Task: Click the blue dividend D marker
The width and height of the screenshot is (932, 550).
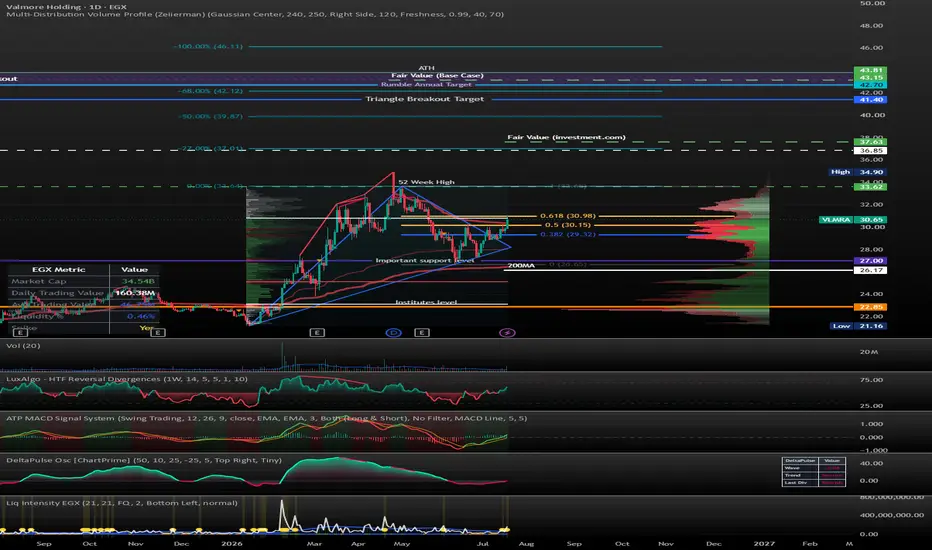Action: [393, 332]
